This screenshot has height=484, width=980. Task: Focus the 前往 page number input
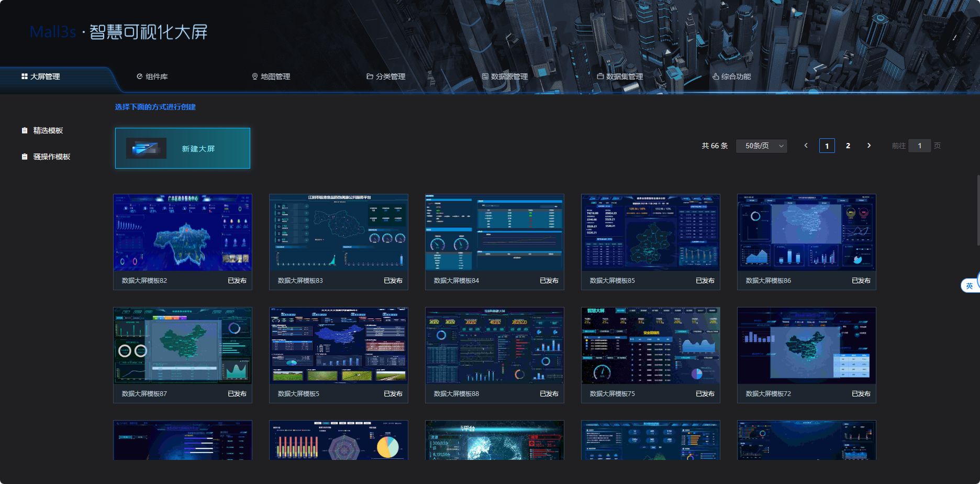pos(920,146)
